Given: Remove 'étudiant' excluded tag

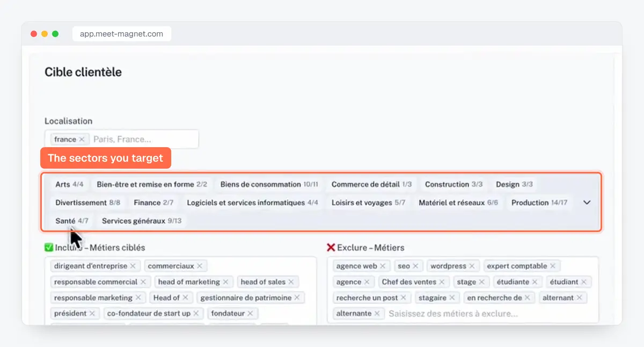Looking at the screenshot, I should [584, 281].
